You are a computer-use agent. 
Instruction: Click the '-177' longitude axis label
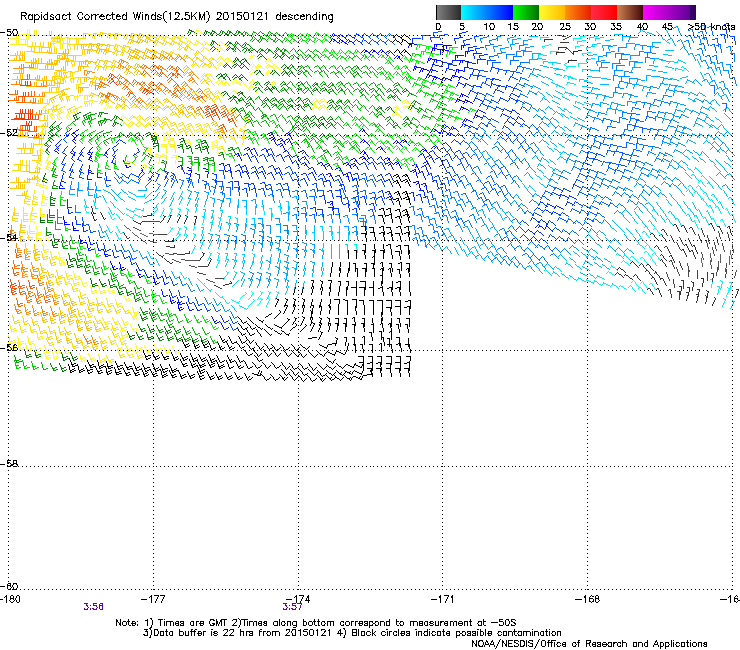click(153, 599)
